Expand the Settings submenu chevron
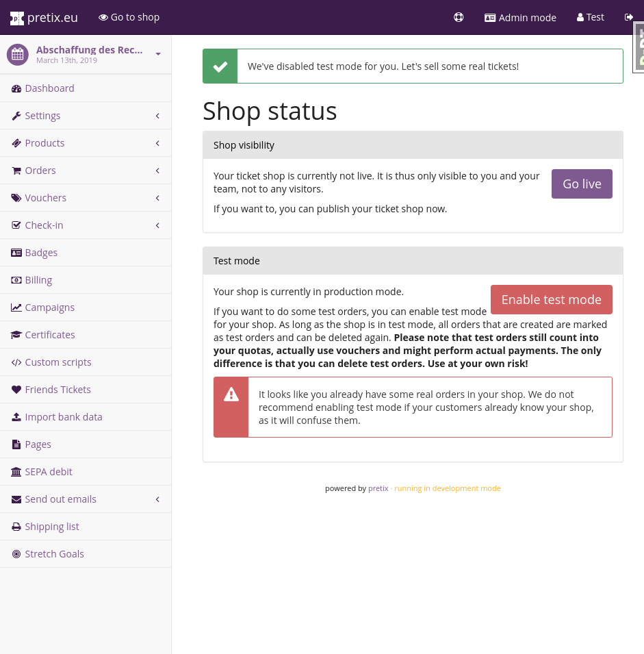This screenshot has width=644, height=654. click(x=157, y=116)
